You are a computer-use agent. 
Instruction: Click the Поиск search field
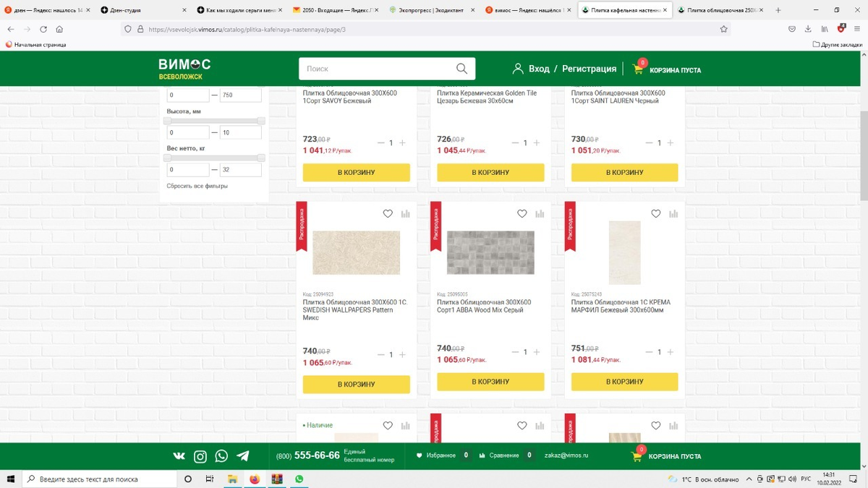coord(376,69)
